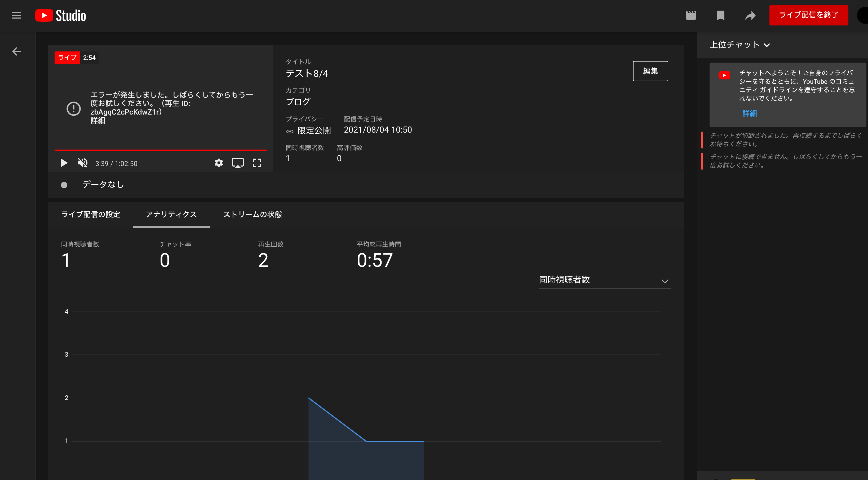Screen dimensions: 868x480
Task: End the stream with ライブ配信を終了
Action: (x=808, y=15)
